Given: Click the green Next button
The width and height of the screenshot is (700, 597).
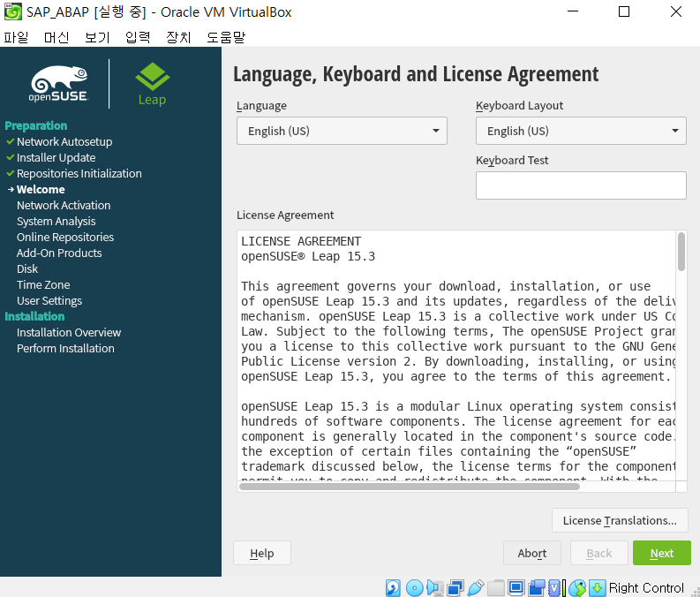Looking at the screenshot, I should tap(662, 553).
